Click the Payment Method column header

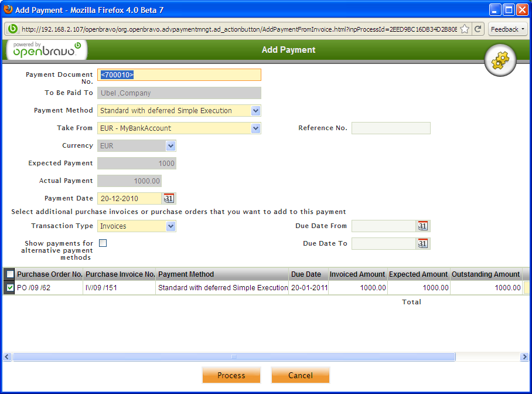[222, 274]
